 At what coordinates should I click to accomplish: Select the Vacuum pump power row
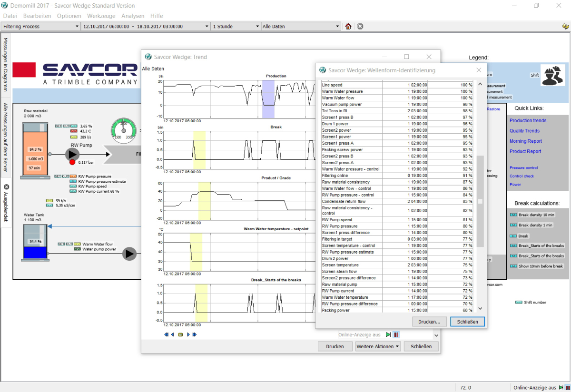tap(398, 104)
